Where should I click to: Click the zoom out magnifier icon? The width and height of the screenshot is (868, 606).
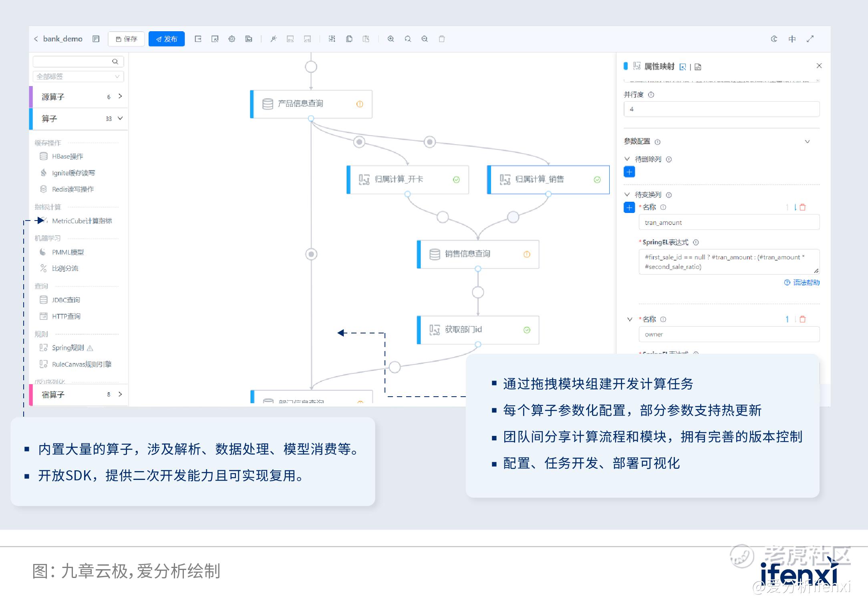pos(425,39)
